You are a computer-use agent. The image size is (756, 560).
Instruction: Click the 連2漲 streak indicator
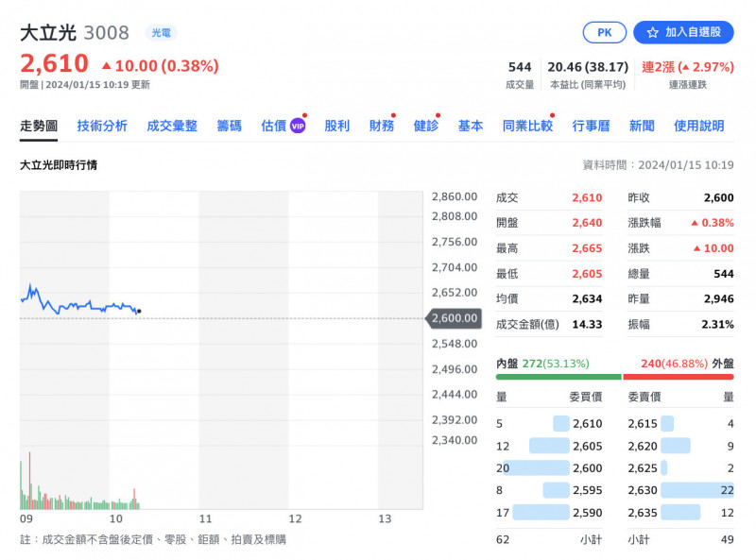[x=688, y=67]
